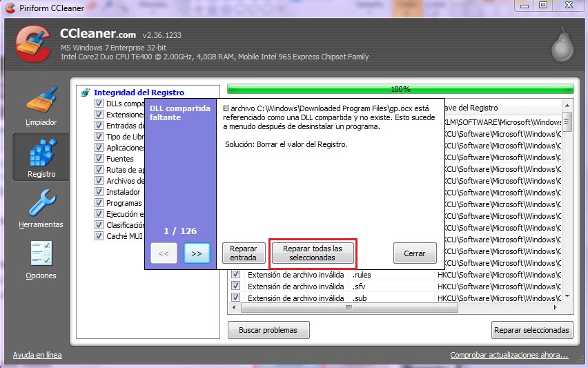This screenshot has width=588, height=368.
Task: Toggle the Ejecución checkbox
Action: click(x=99, y=214)
